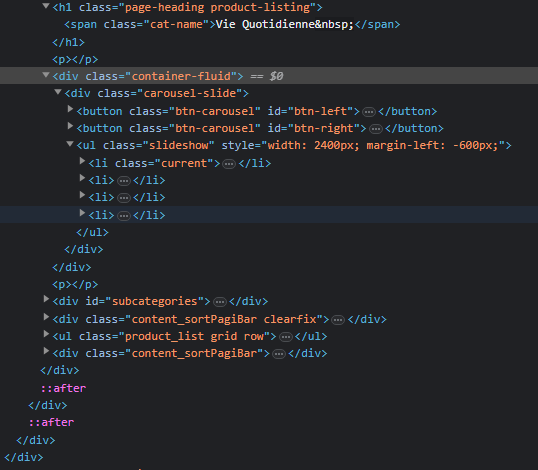
Task: Select the 'content_sortPagiBar clearfix' class value
Action: 224,319
